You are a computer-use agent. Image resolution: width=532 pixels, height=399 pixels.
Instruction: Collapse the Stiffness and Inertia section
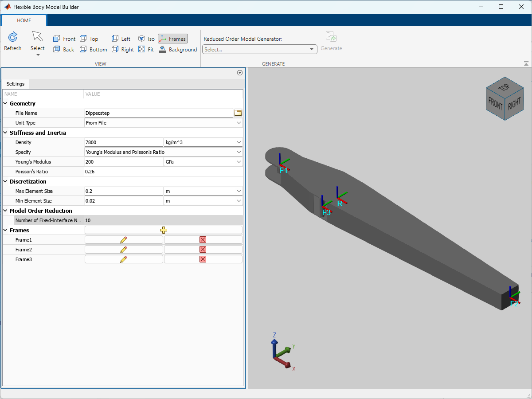coord(5,133)
